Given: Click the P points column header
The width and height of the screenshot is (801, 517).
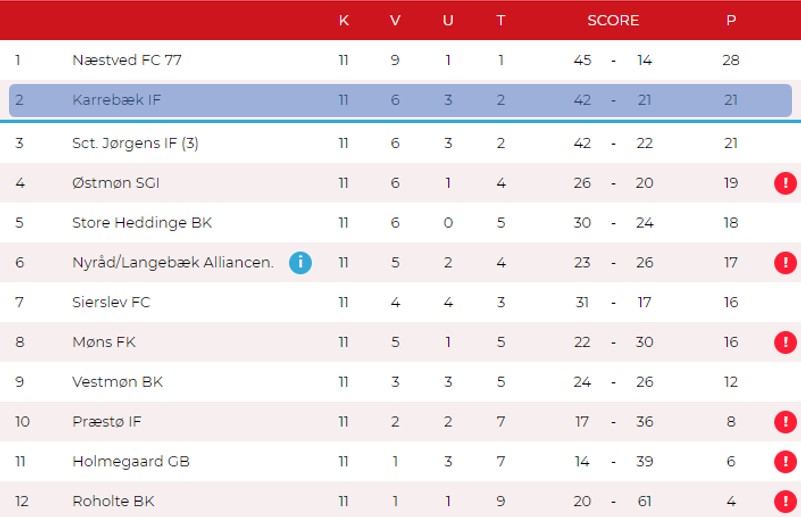Looking at the screenshot, I should pyautogui.click(x=731, y=20).
